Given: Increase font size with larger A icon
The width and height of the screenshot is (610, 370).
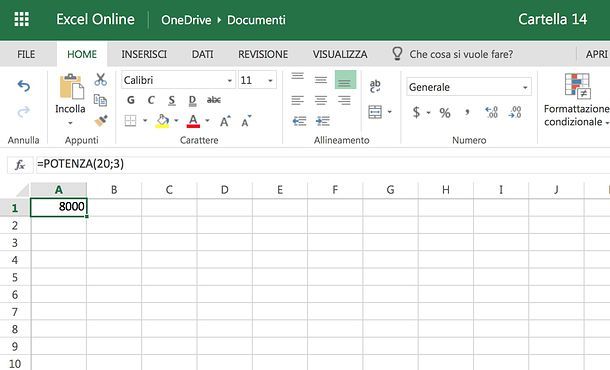Looking at the screenshot, I should tap(225, 121).
